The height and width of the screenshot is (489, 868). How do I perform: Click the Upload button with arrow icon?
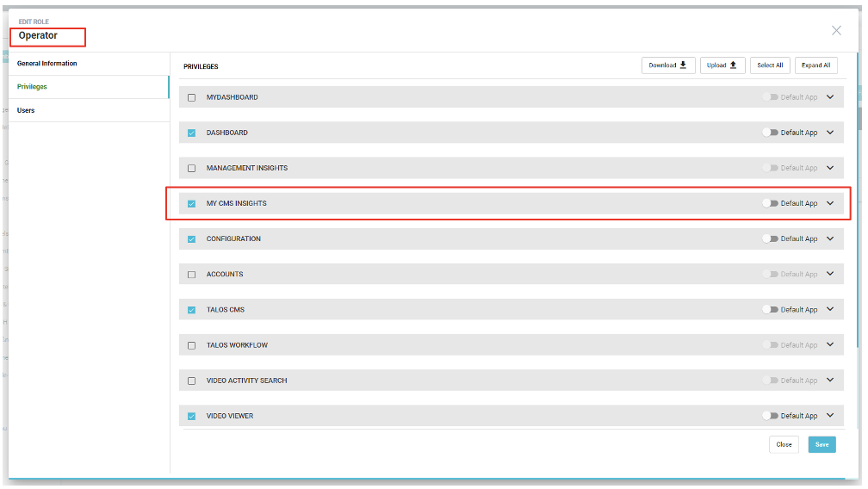coord(722,65)
